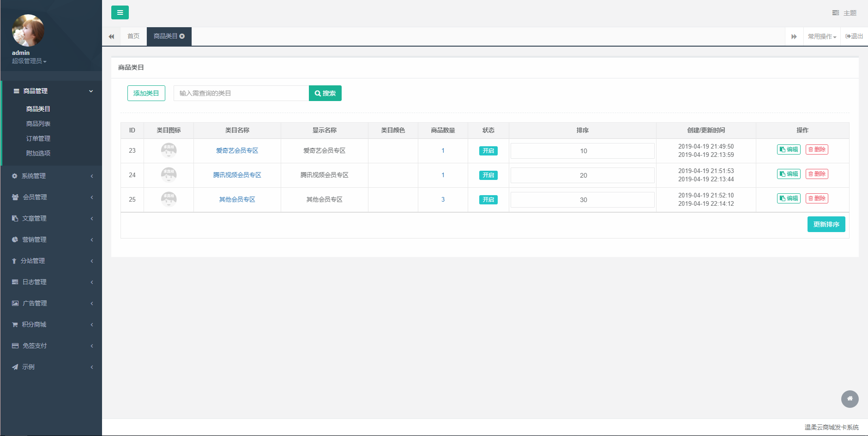
Task: Click the category search input field
Action: pyautogui.click(x=241, y=93)
